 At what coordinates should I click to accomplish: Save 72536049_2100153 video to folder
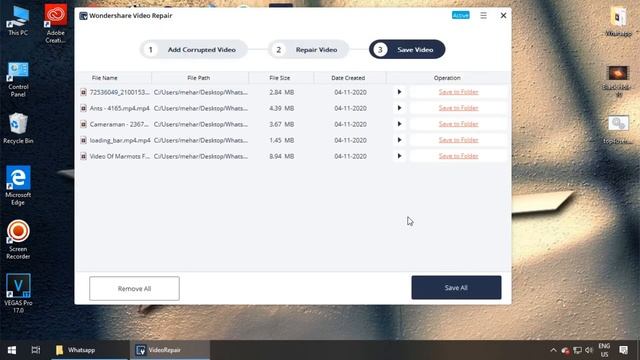coord(458,92)
